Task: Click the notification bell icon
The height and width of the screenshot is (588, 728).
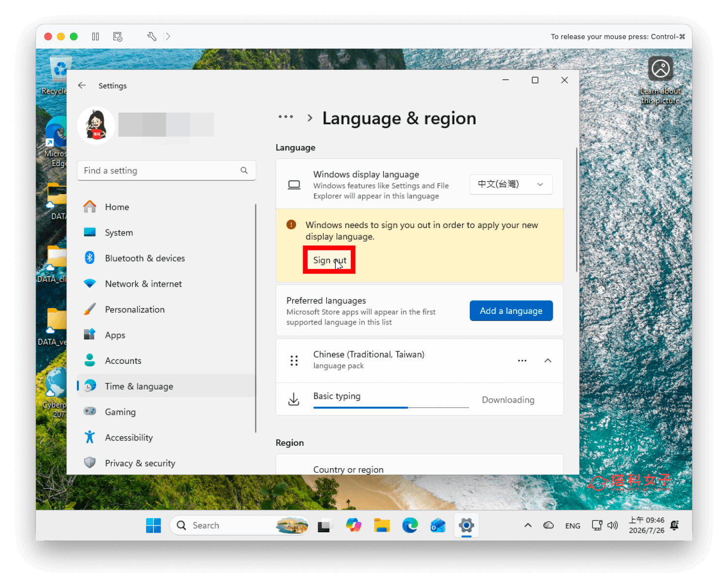Action: click(x=675, y=525)
